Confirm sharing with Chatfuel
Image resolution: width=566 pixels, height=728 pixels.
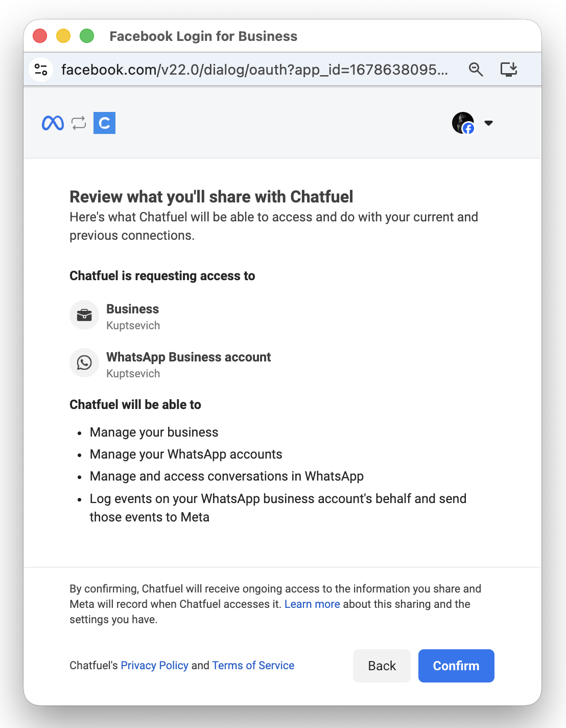[x=456, y=666]
